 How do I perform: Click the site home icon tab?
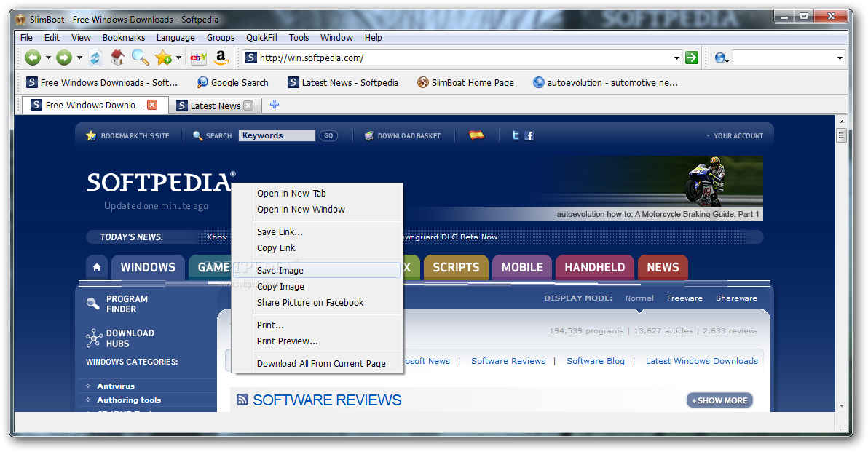click(97, 267)
